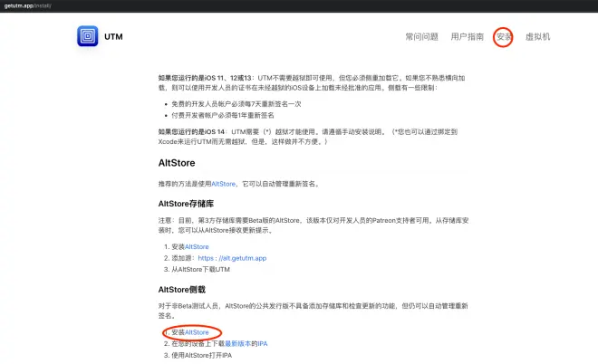Open the 虚拟机 navigation item

pyautogui.click(x=537, y=36)
